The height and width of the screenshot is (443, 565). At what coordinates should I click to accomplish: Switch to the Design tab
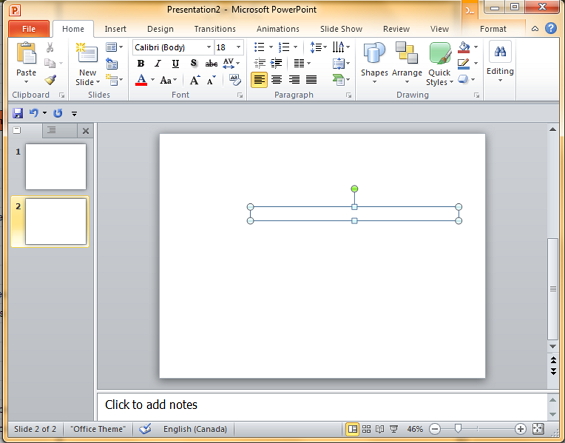point(160,29)
